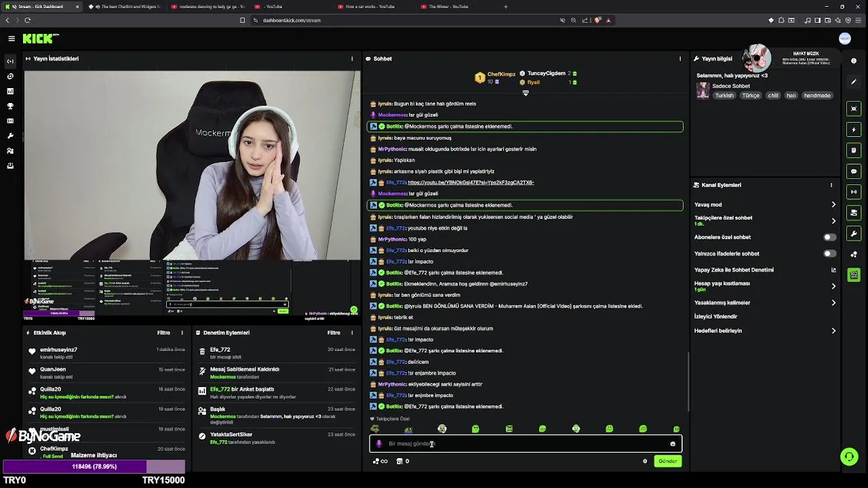The width and height of the screenshot is (868, 488).
Task: Click the shop icon with count 0
Action: tap(402, 461)
